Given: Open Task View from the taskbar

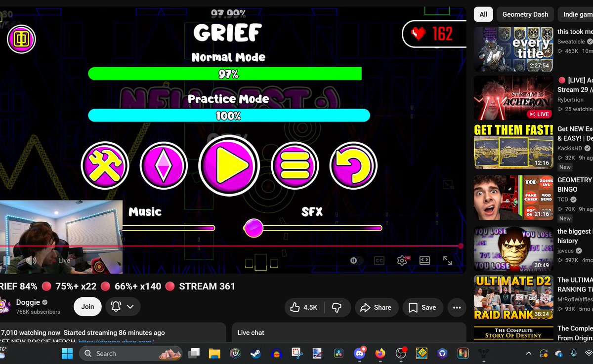Looking at the screenshot, I should (x=194, y=353).
